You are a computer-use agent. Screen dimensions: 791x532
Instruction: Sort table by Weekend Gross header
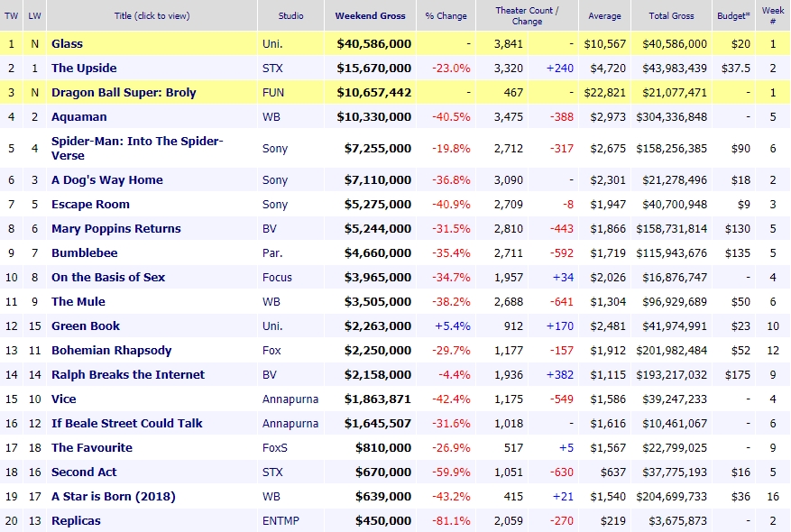pos(371,15)
